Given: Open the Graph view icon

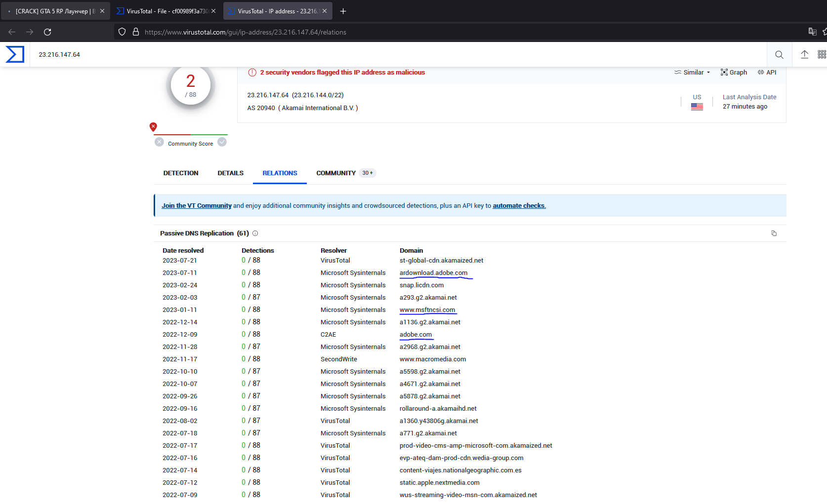Looking at the screenshot, I should (x=733, y=73).
